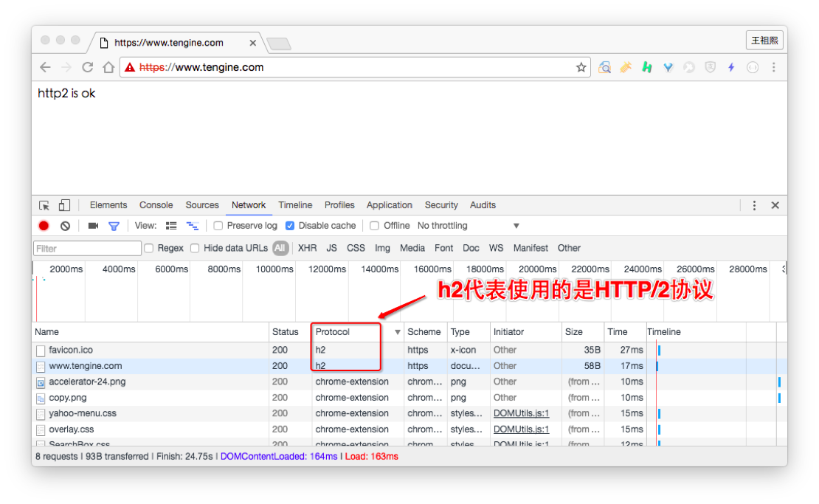Open the Profiles tab
819x504 pixels.
point(339,205)
